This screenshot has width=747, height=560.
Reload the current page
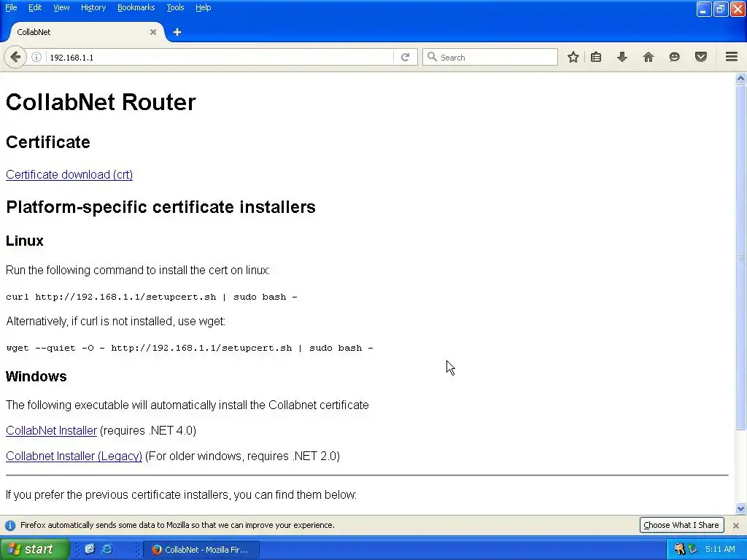pos(405,57)
